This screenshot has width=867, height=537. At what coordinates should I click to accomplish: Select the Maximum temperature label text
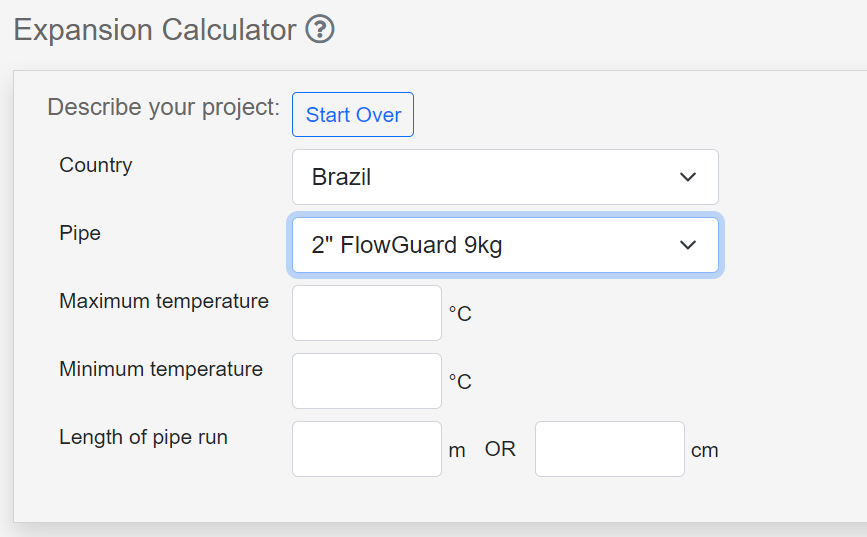pos(164,301)
